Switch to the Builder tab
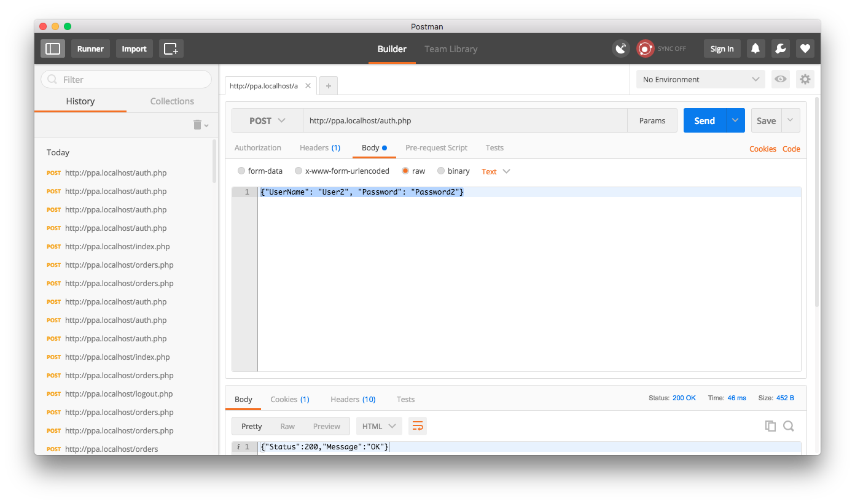855x504 pixels. click(392, 49)
